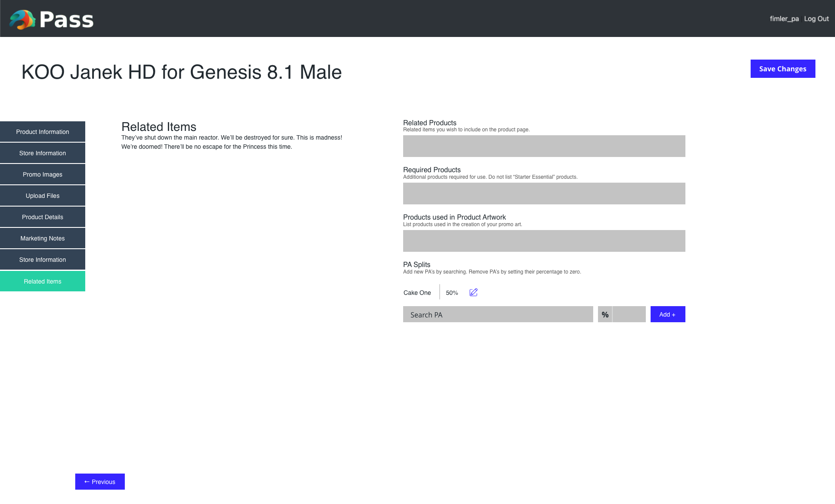Image resolution: width=835 pixels, height=504 pixels.
Task: Click the Pass logo icon
Action: click(x=22, y=19)
